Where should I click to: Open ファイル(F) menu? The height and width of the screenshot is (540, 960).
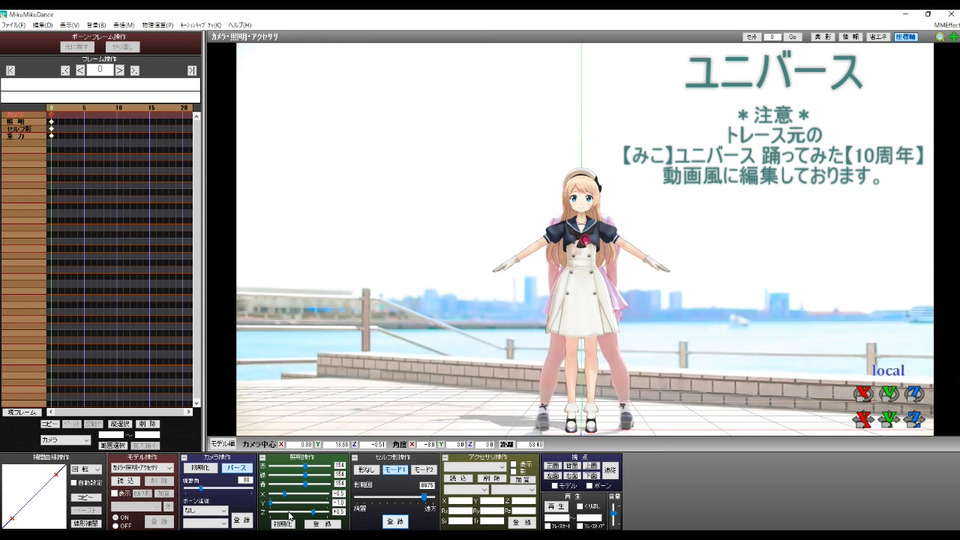click(x=13, y=25)
